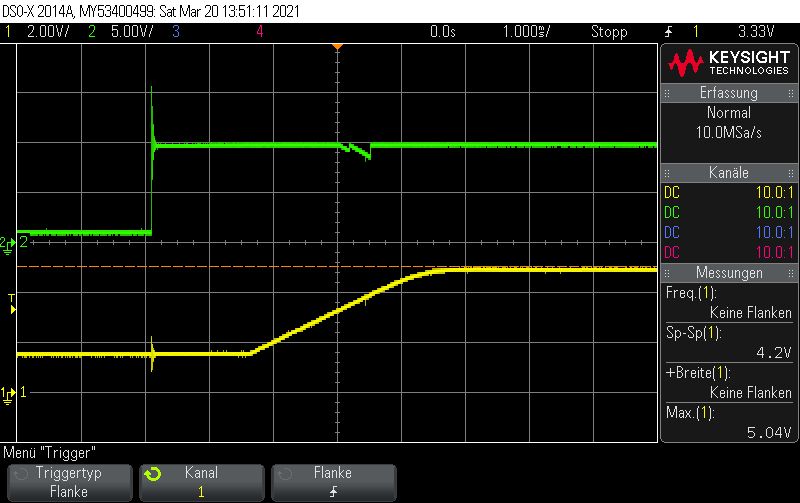Click the Erfassung panel header

tap(729, 93)
